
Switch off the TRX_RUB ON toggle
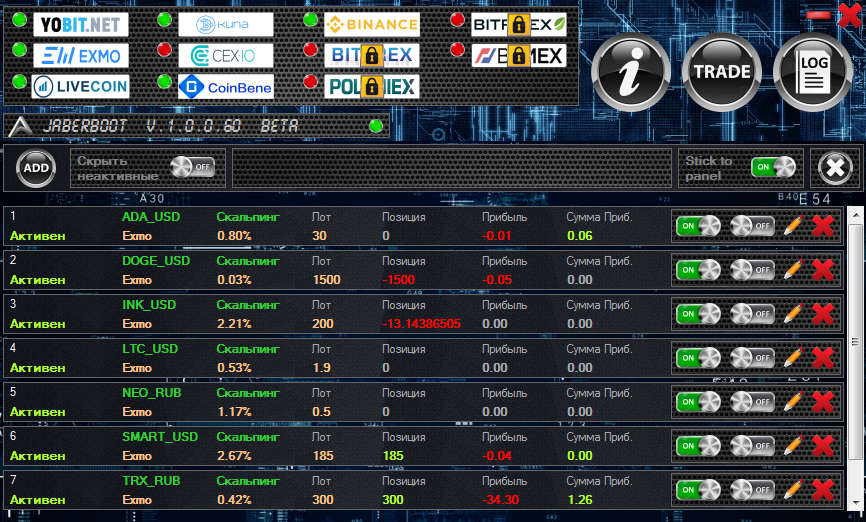click(698, 490)
